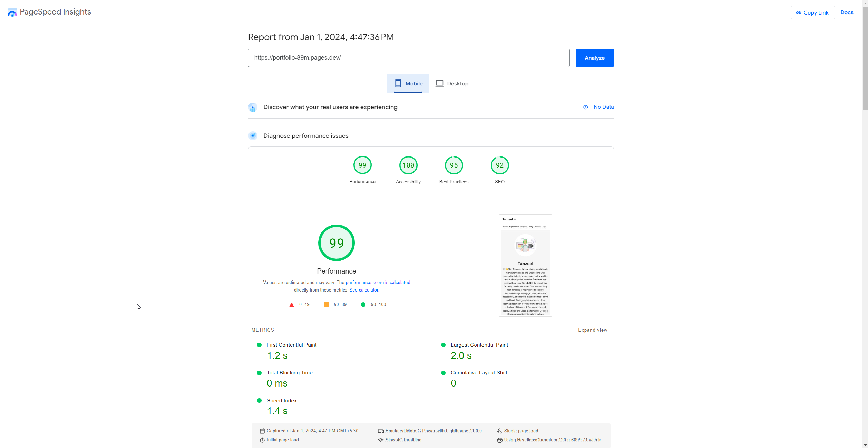This screenshot has width=868, height=448.
Task: Click the field data section icon
Action: 253,107
